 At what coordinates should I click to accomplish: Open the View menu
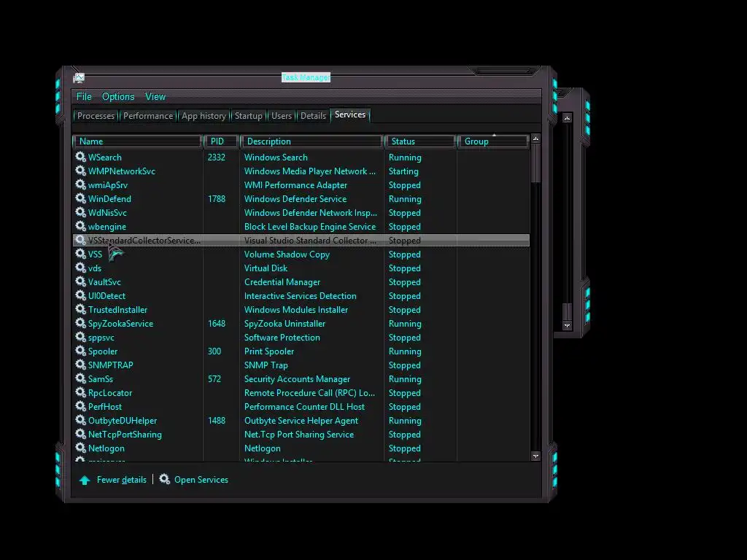click(155, 97)
